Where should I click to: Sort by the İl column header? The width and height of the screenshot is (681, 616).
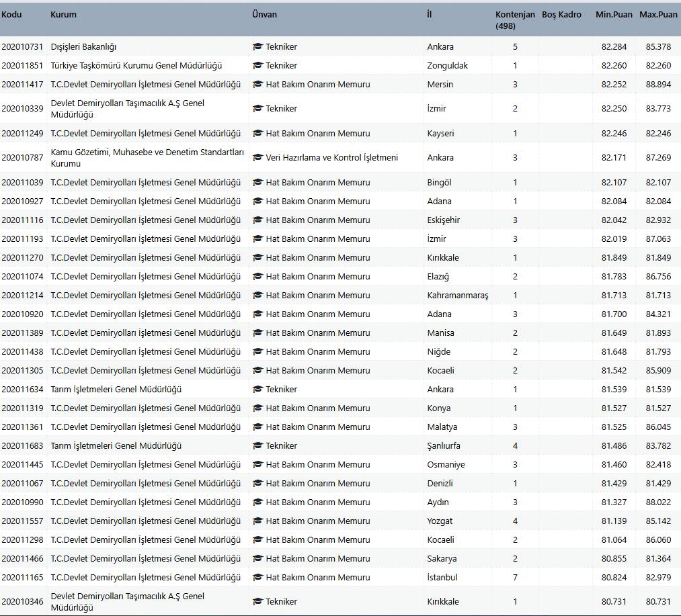430,15
